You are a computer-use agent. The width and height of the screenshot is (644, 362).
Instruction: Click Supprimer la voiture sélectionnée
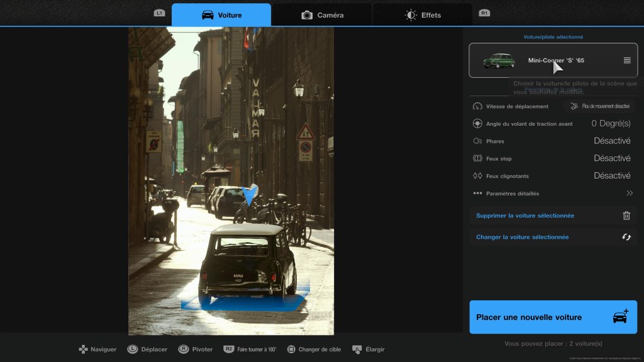tap(525, 216)
